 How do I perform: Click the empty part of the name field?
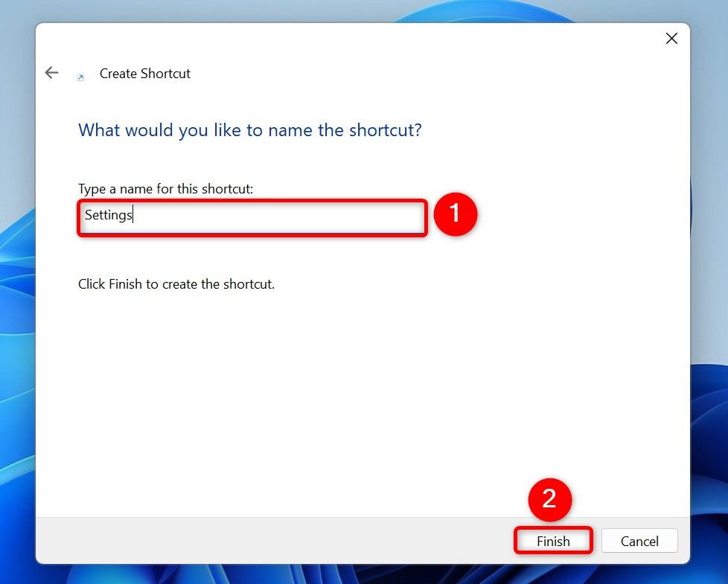[298, 216]
